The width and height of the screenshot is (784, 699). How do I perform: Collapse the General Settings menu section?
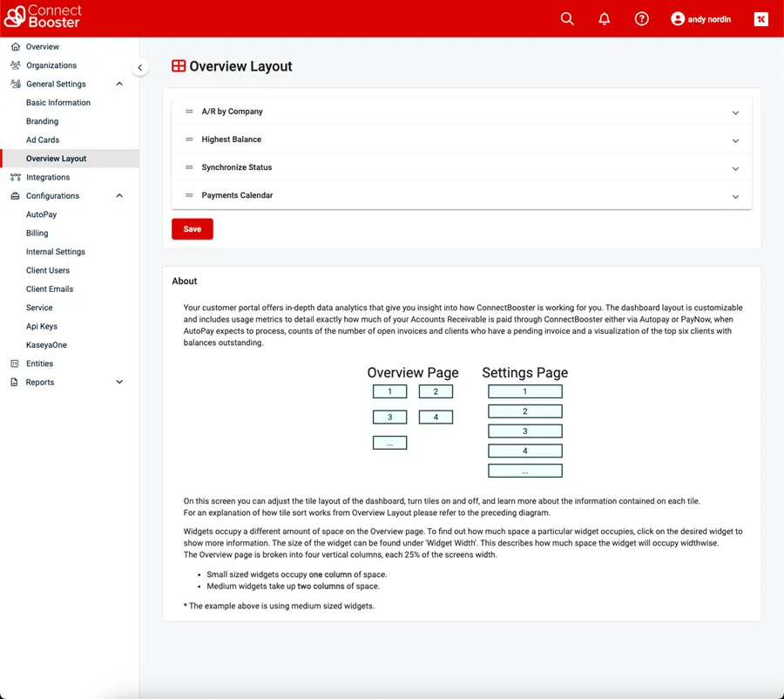[119, 85]
